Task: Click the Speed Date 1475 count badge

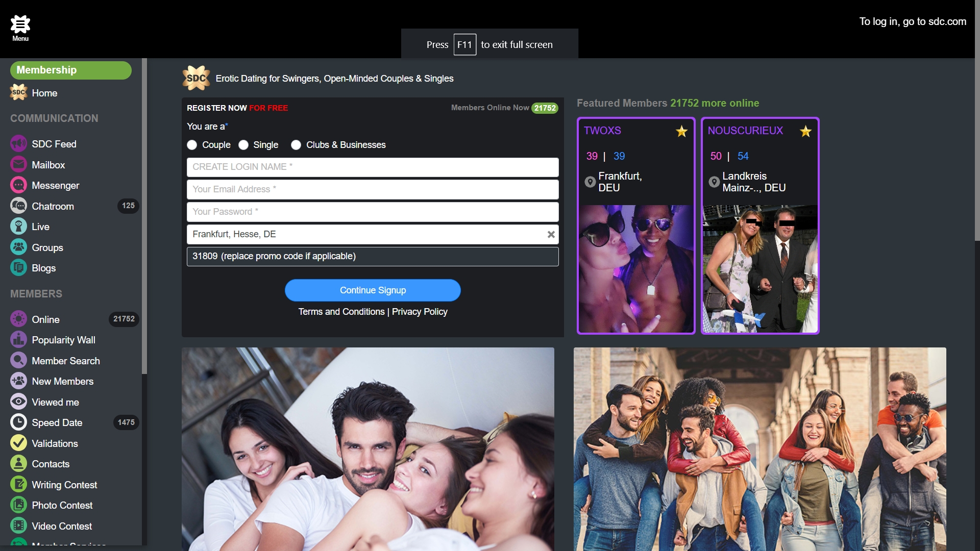Action: [x=126, y=422]
